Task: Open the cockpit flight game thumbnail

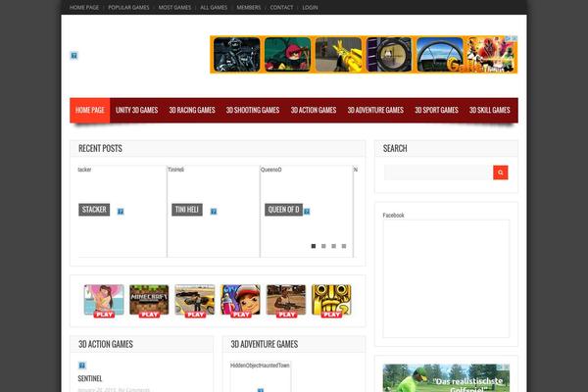Action: tap(439, 55)
